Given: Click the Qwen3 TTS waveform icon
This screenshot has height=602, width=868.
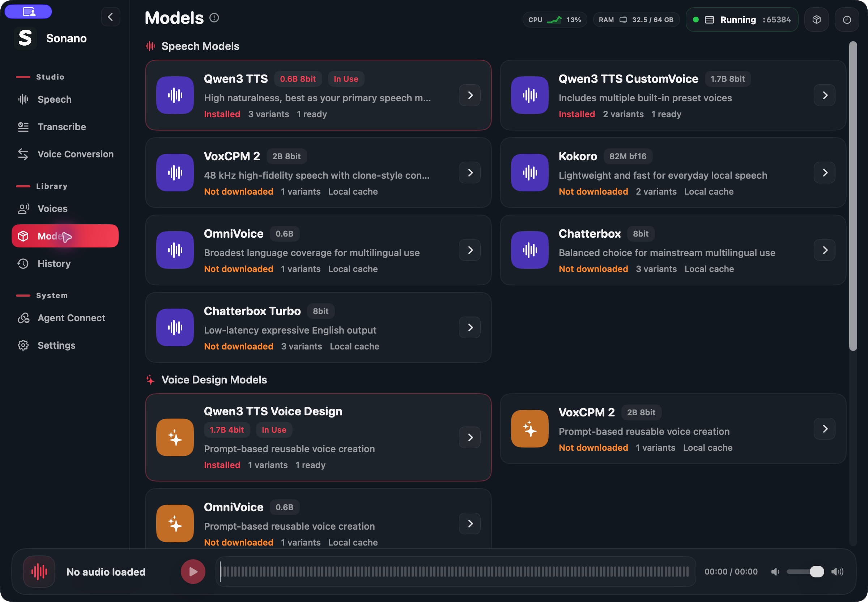Looking at the screenshot, I should [175, 95].
